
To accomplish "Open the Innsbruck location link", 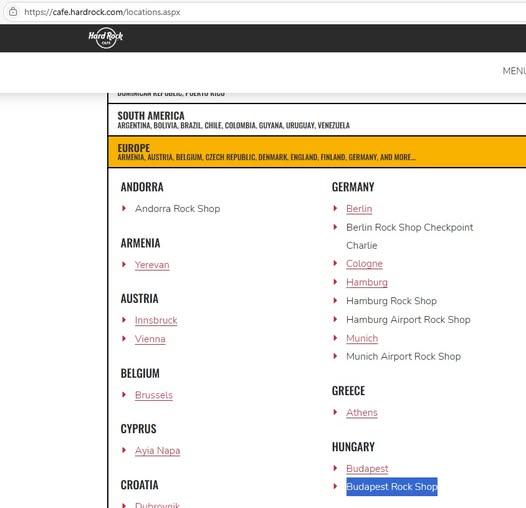I will point(156,320).
